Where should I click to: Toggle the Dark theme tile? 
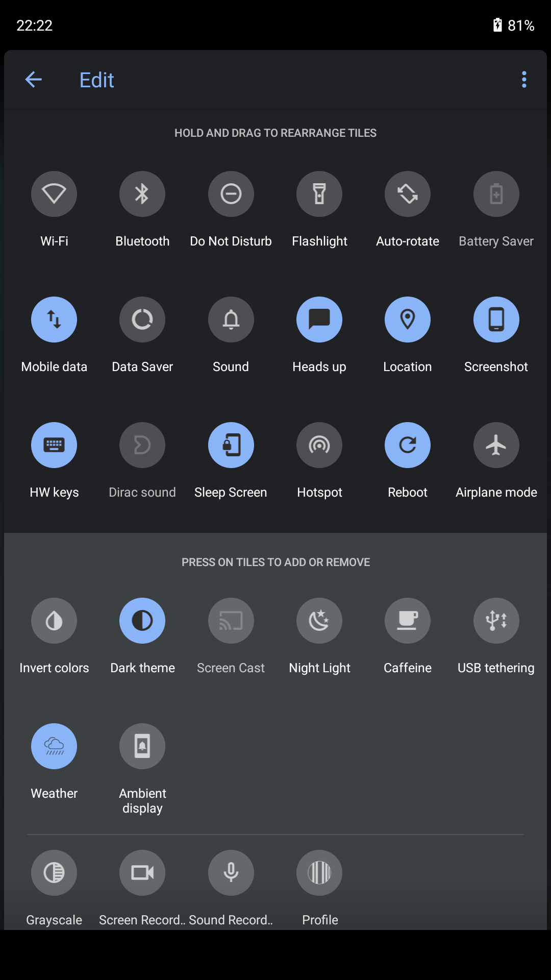tap(142, 621)
